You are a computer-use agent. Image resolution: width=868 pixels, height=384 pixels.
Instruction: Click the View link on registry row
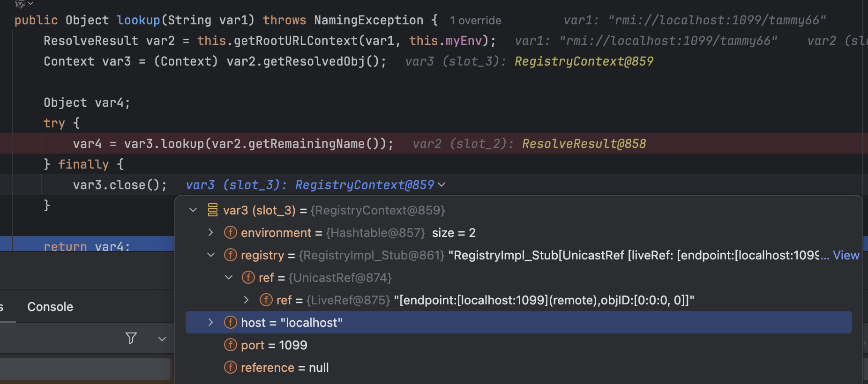coord(846,255)
